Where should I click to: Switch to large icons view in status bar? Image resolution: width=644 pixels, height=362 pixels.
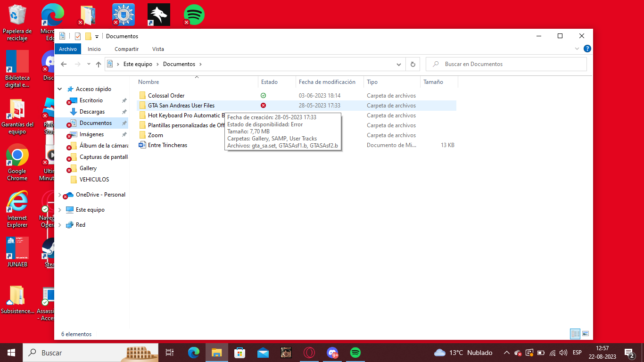tap(586, 334)
